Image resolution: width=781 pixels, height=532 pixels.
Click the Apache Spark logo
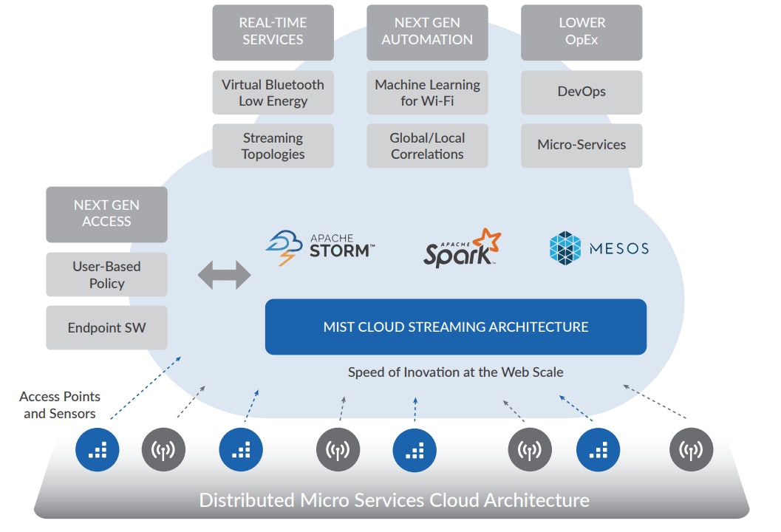pos(462,248)
